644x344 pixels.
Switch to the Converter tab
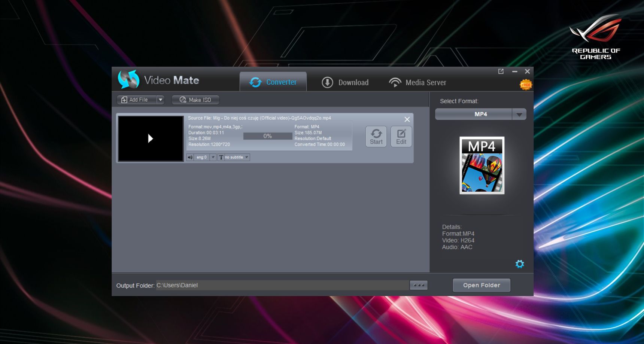click(x=273, y=82)
